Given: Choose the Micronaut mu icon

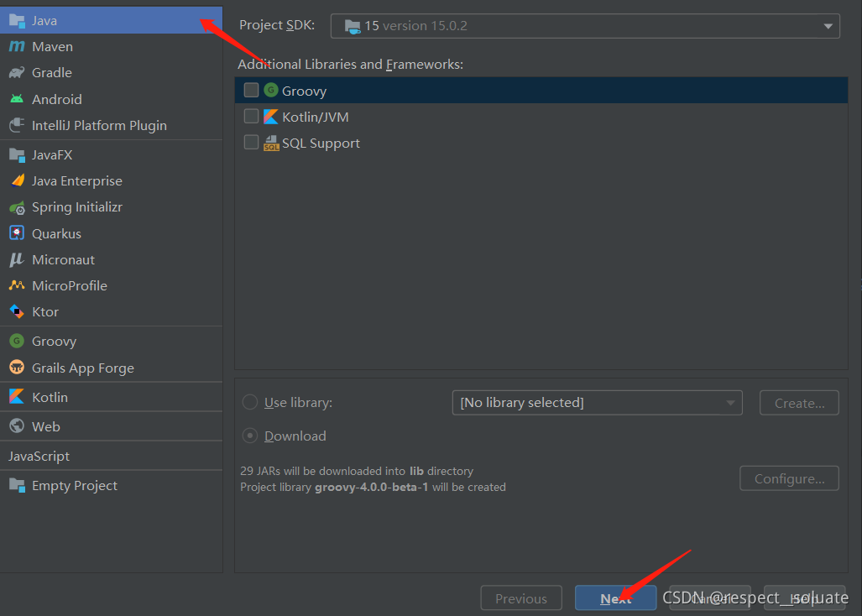Looking at the screenshot, I should pos(17,259).
